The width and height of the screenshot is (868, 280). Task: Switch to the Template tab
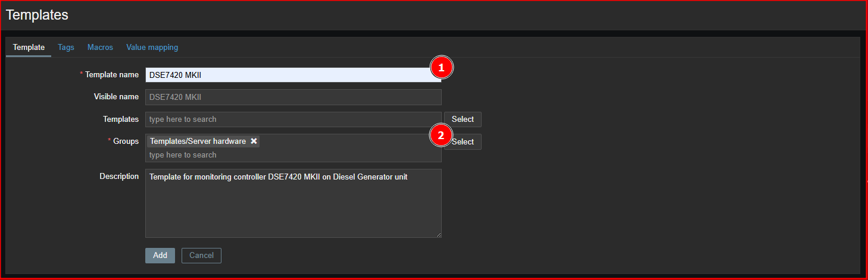[x=29, y=48]
